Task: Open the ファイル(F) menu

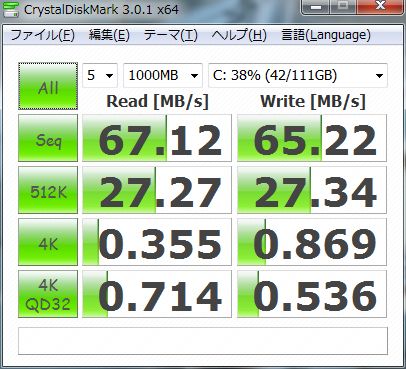Action: click(x=42, y=35)
